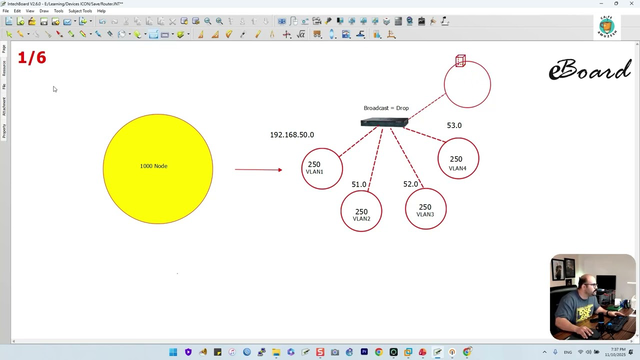Image resolution: width=640 pixels, height=360 pixels.
Task: Open the Tools menu
Action: pyautogui.click(x=59, y=11)
